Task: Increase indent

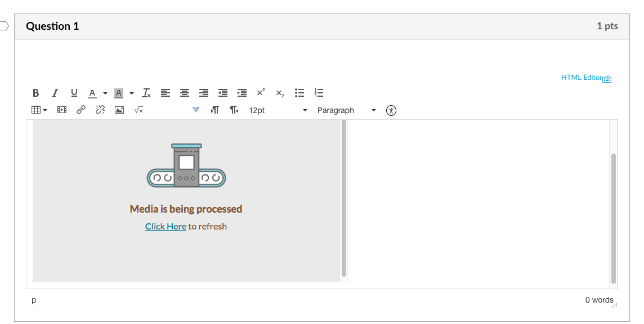Action: tap(242, 93)
